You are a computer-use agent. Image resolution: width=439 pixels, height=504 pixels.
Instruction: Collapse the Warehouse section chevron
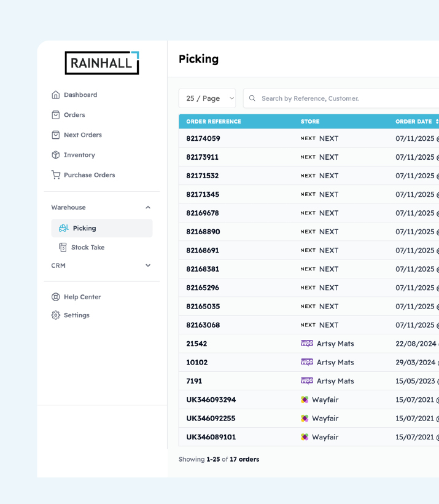tap(148, 208)
